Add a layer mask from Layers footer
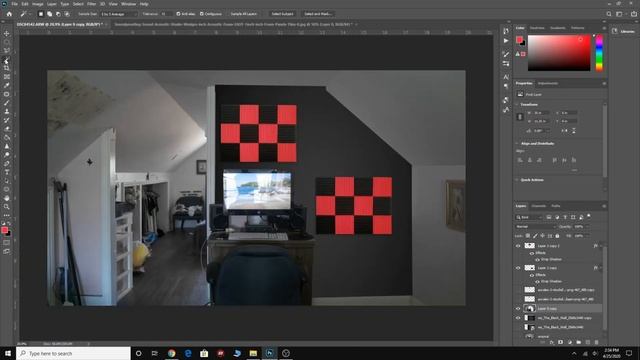 560,342
